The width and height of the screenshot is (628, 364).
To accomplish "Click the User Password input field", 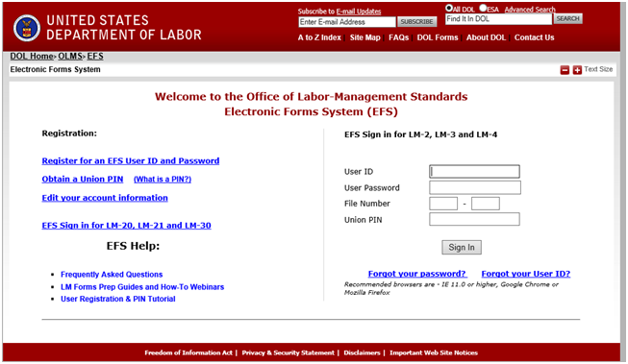I will 474,187.
